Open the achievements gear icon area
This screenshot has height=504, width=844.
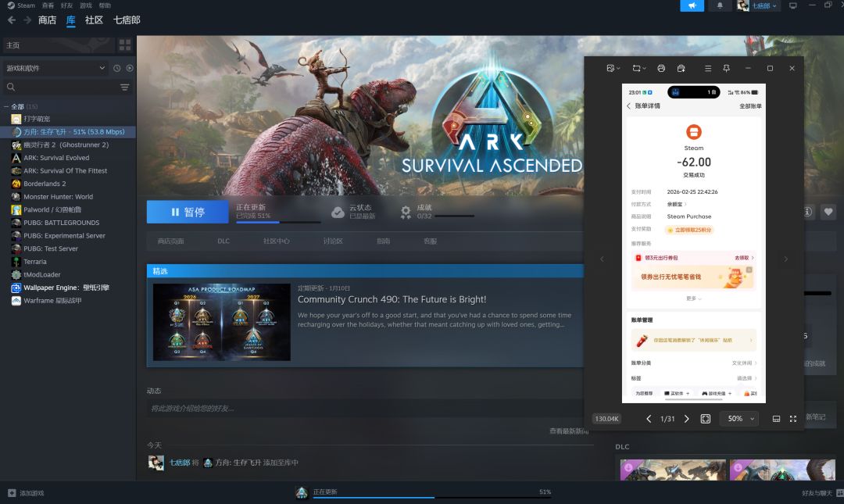(x=406, y=212)
